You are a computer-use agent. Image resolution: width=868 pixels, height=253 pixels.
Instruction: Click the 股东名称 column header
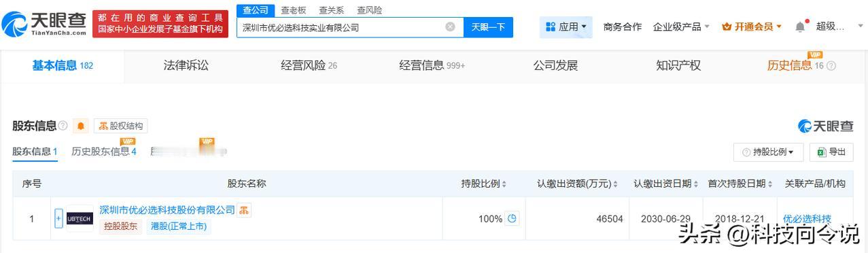point(246,184)
